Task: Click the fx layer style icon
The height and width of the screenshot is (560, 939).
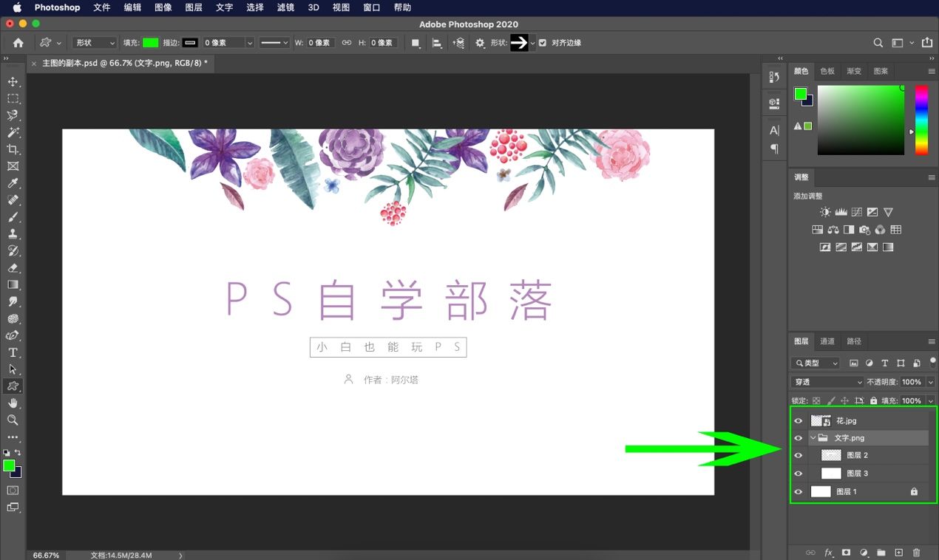Action: 827,552
